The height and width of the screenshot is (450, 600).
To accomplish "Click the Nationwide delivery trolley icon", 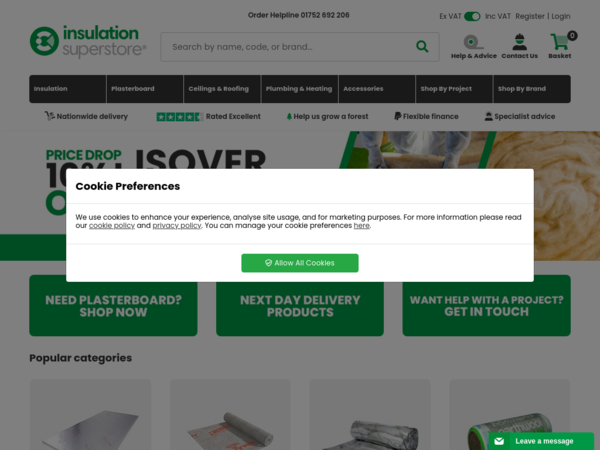I will (x=49, y=116).
